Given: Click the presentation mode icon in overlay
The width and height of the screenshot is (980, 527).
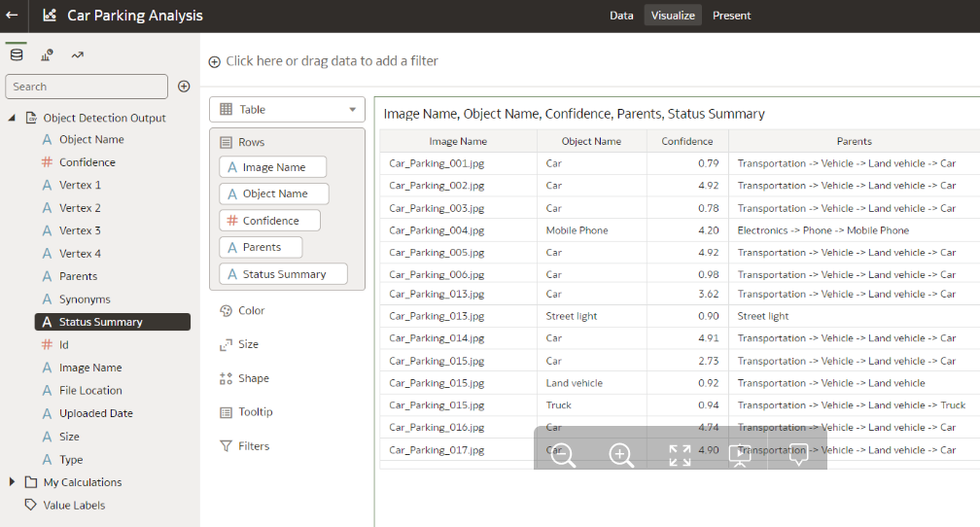Looking at the screenshot, I should coord(740,454).
